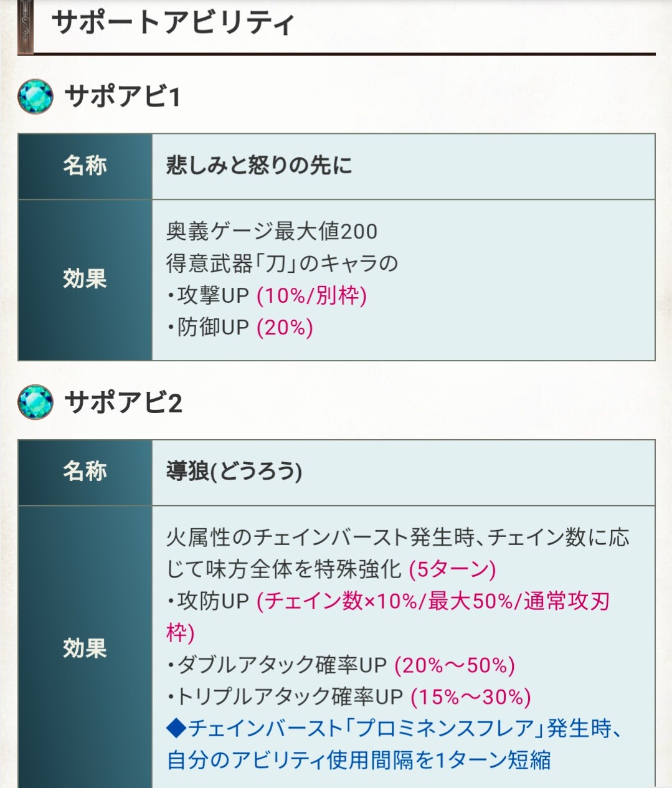The image size is (672, 788).
Task: Click the gem icon beside サポアビ1
Action: (35, 97)
